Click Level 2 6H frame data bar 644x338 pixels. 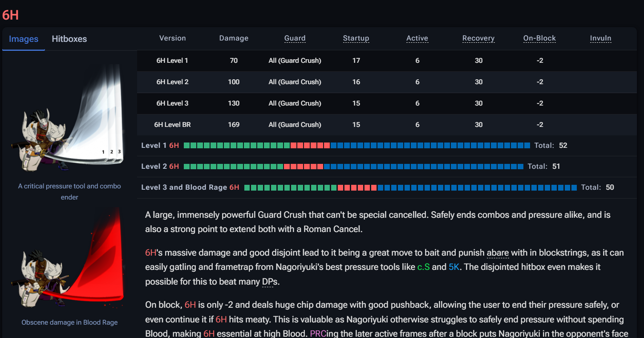point(353,167)
